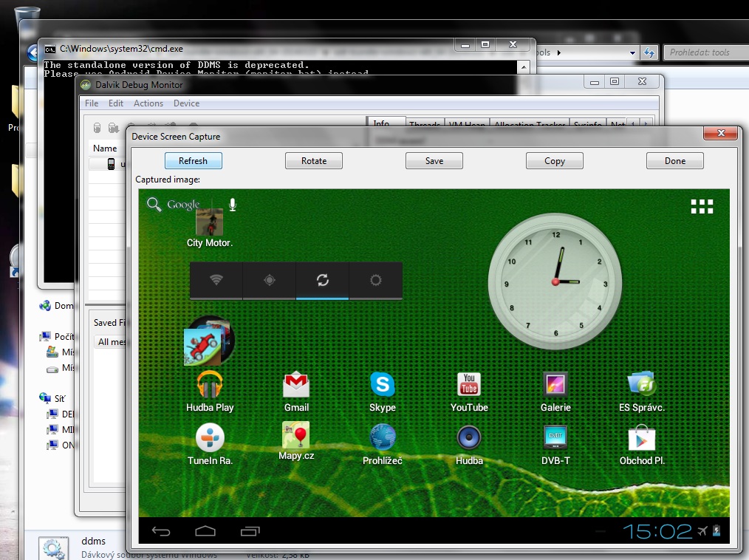Click the analog clock widget
Screen dimensions: 749x560
555,281
